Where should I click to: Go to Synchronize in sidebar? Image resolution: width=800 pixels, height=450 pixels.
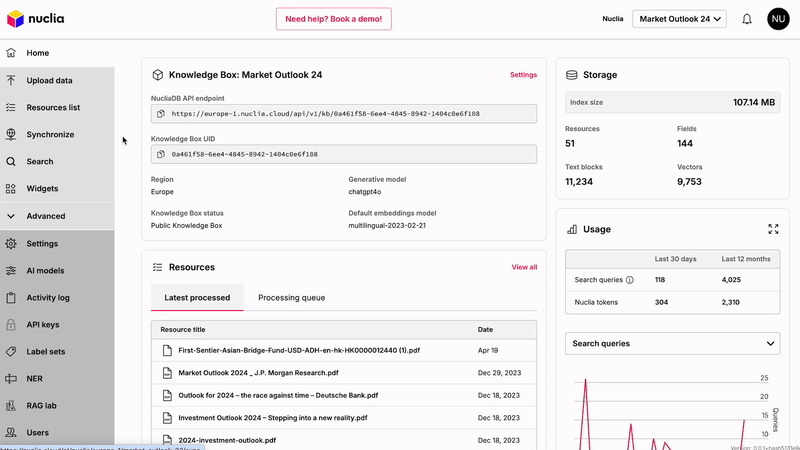(x=50, y=134)
